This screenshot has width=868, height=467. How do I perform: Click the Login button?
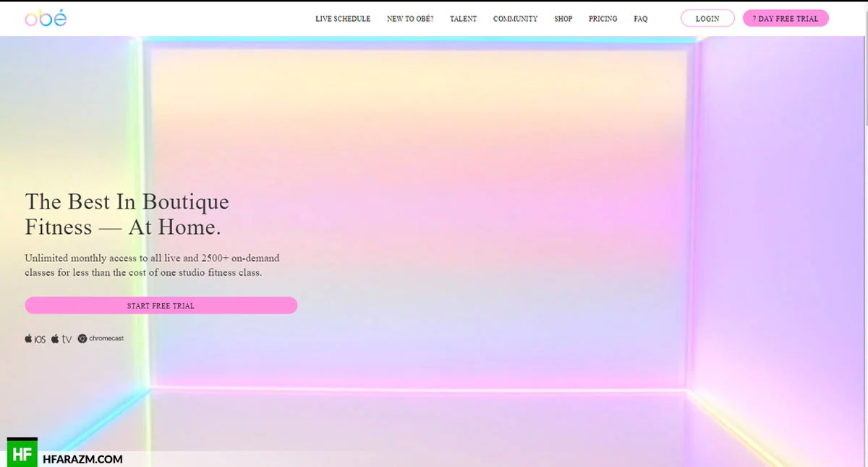point(707,19)
